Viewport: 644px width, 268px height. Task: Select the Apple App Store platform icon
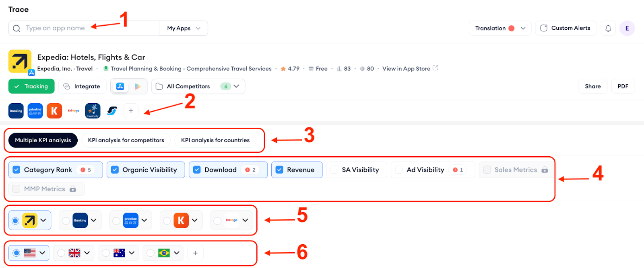point(120,86)
